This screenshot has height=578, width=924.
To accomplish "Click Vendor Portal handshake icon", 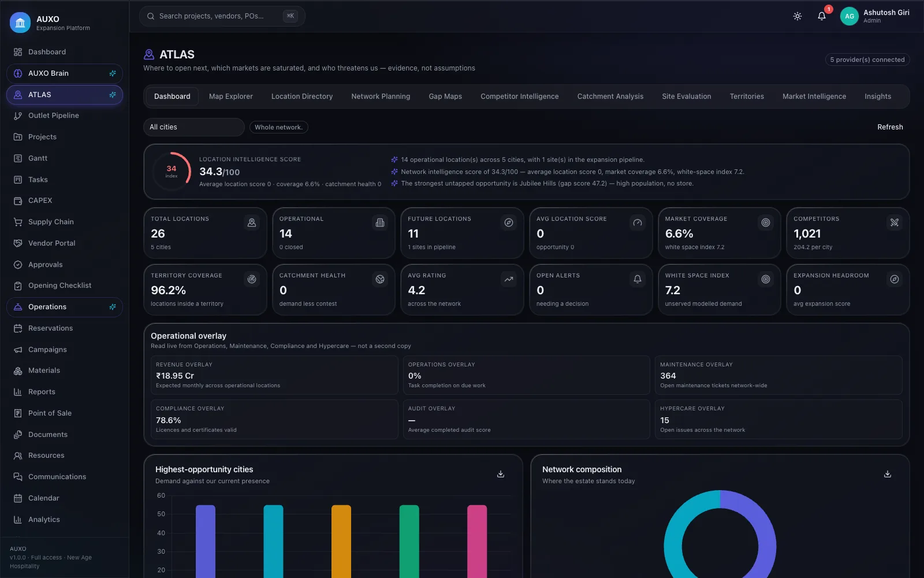I will (x=18, y=243).
